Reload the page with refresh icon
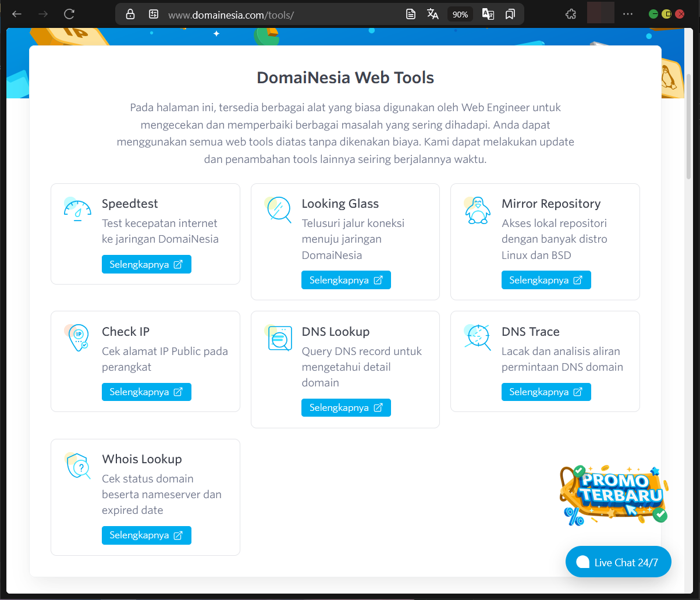 (x=69, y=14)
